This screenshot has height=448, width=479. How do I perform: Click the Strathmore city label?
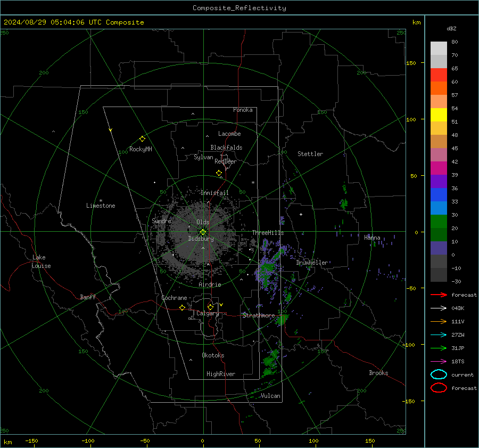pyautogui.click(x=259, y=315)
